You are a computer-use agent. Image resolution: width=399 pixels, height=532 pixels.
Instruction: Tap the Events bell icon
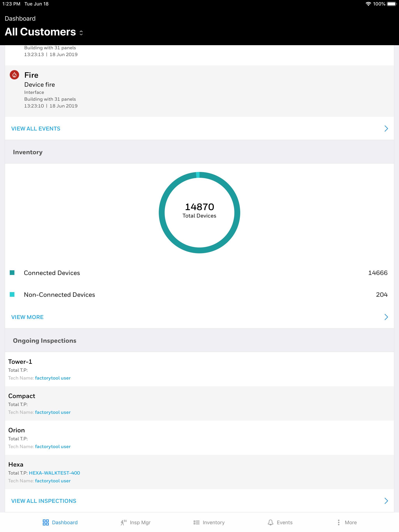coord(270,522)
